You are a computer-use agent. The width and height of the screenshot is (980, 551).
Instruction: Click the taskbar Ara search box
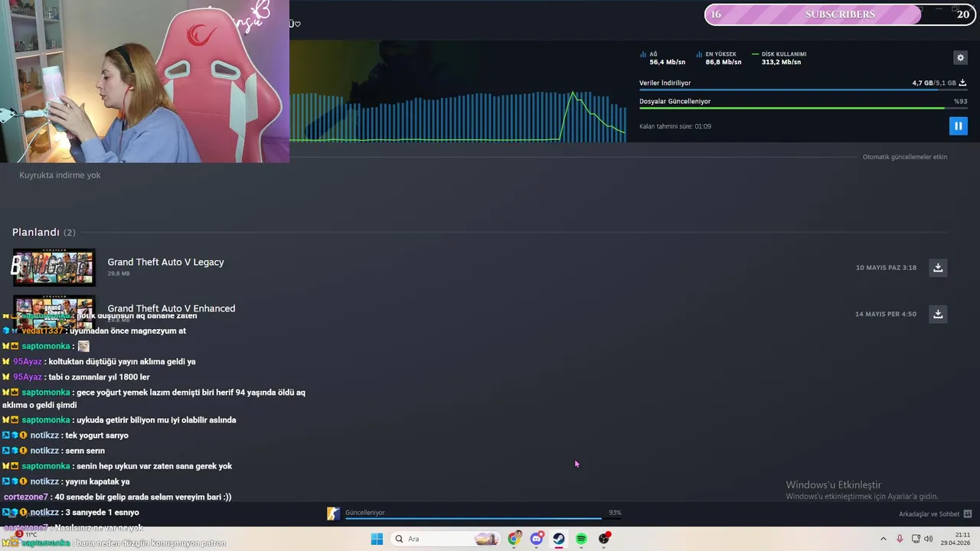(446, 539)
